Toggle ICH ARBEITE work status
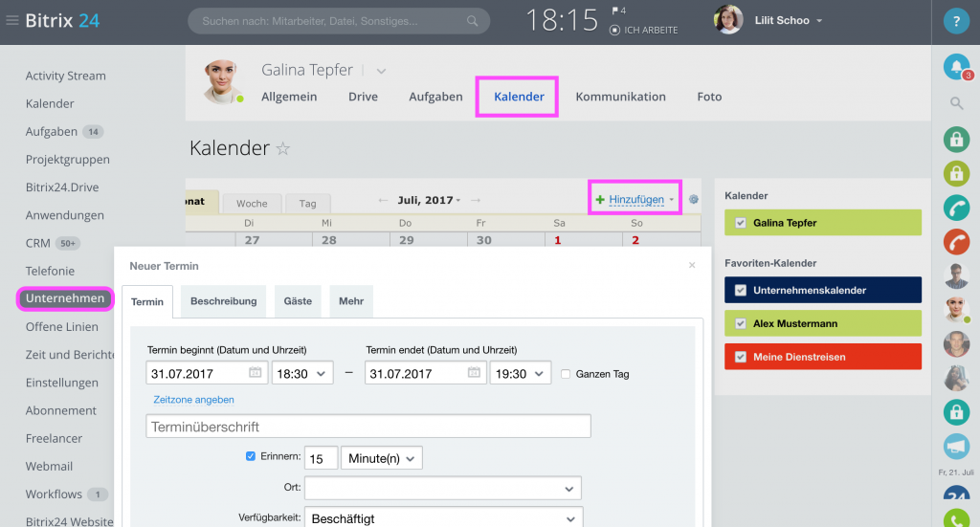Image resolution: width=980 pixels, height=527 pixels. pos(644,30)
